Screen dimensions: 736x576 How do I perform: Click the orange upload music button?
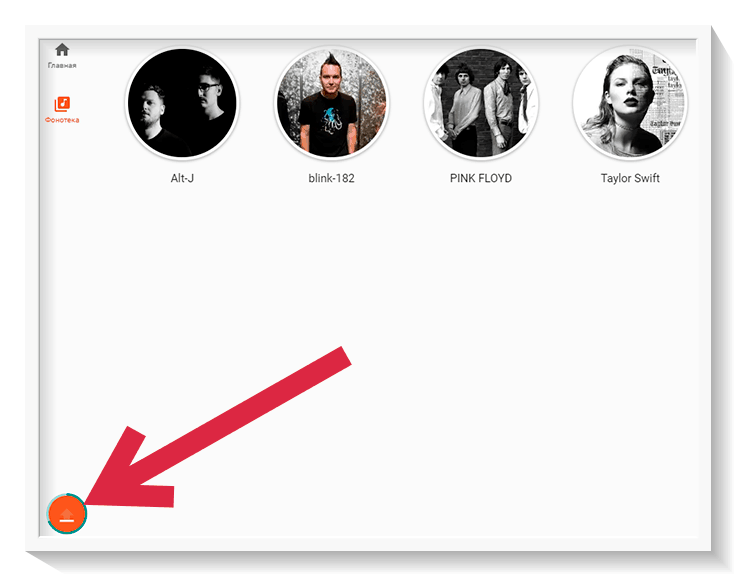pos(67,514)
